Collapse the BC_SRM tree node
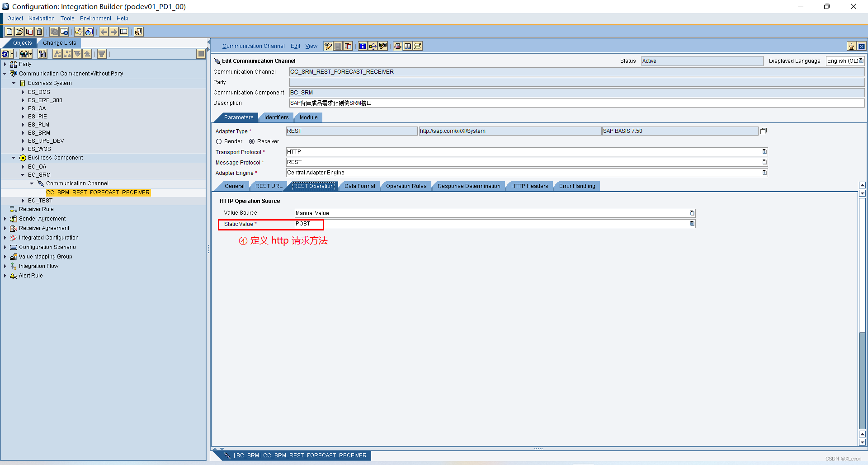 coord(23,175)
